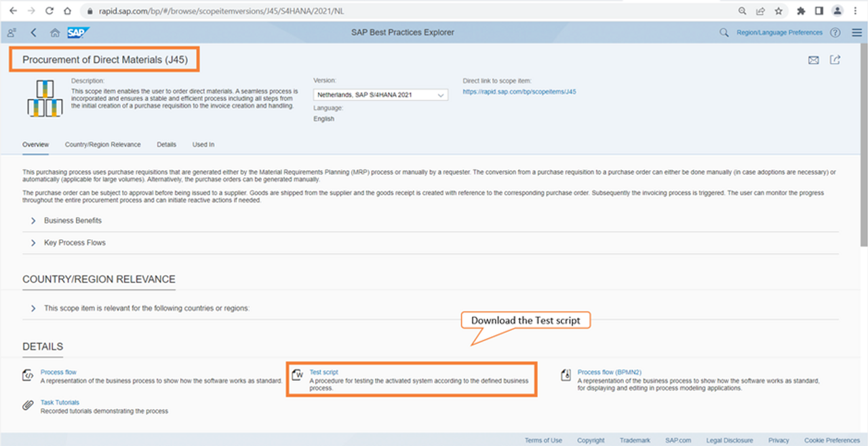Click the DETAILS section heading
This screenshot has height=446, width=868.
43,347
